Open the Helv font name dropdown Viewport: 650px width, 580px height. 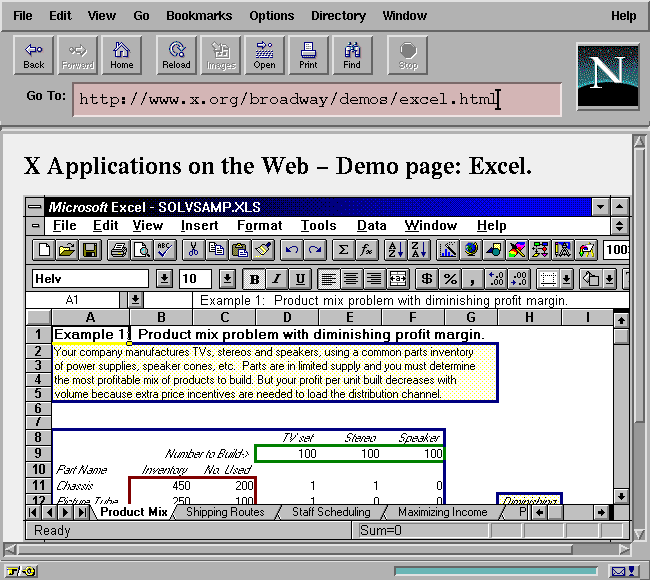tap(163, 279)
